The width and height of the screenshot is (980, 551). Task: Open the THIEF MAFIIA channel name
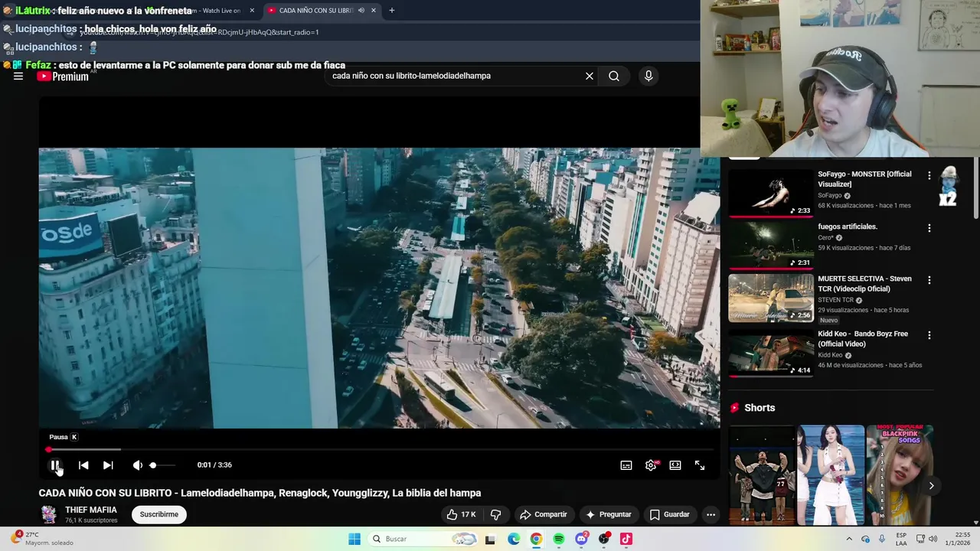(91, 510)
